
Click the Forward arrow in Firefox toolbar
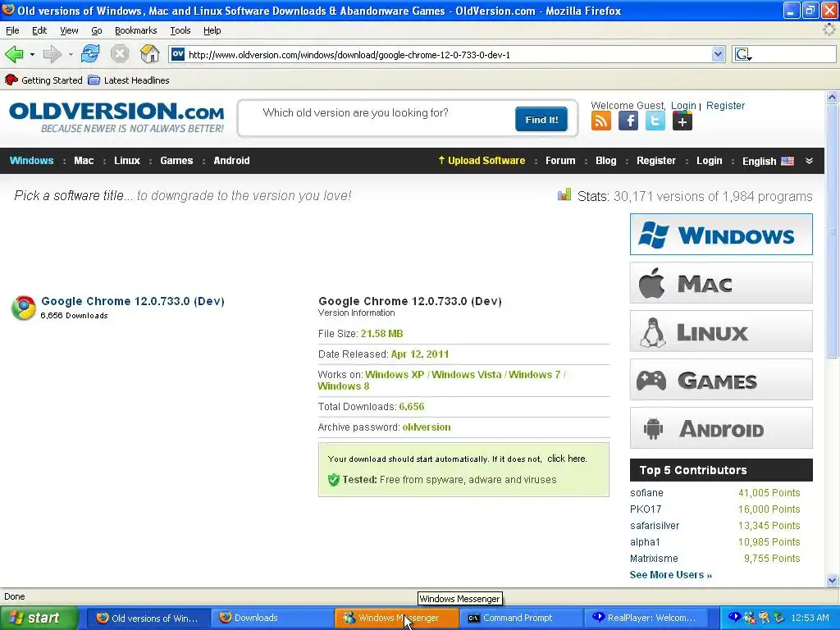click(52, 54)
